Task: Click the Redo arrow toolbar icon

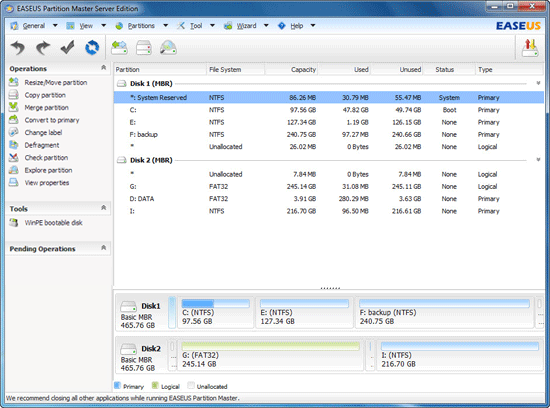Action: [43, 48]
